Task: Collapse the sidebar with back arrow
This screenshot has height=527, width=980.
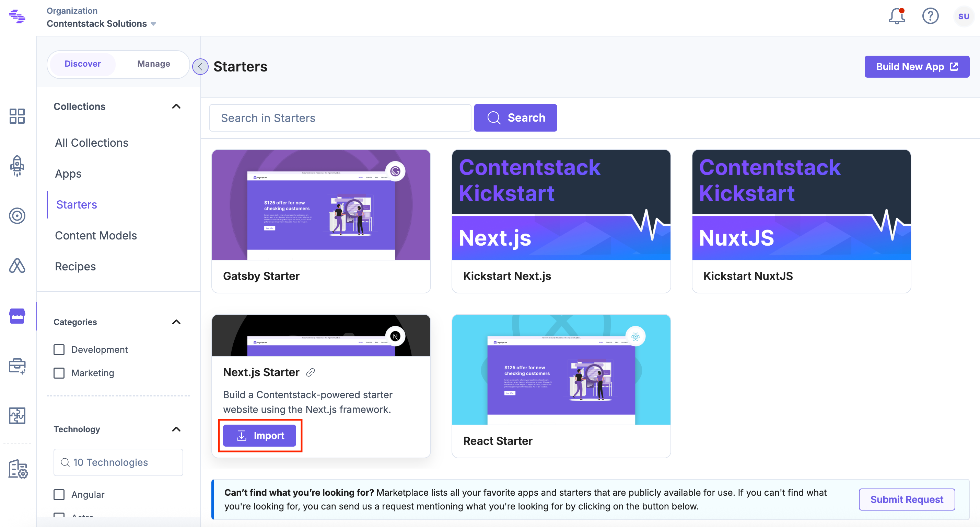Action: pos(200,67)
